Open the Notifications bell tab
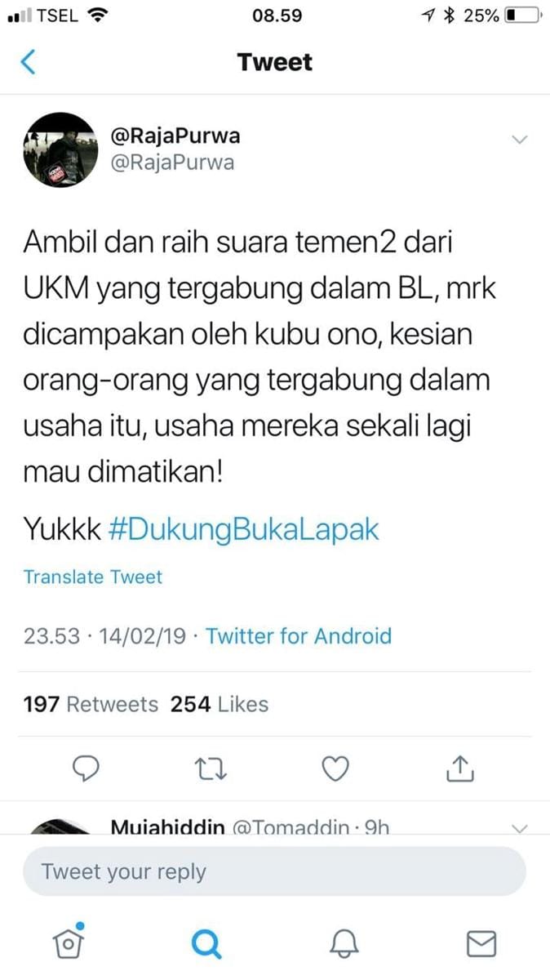 (344, 944)
